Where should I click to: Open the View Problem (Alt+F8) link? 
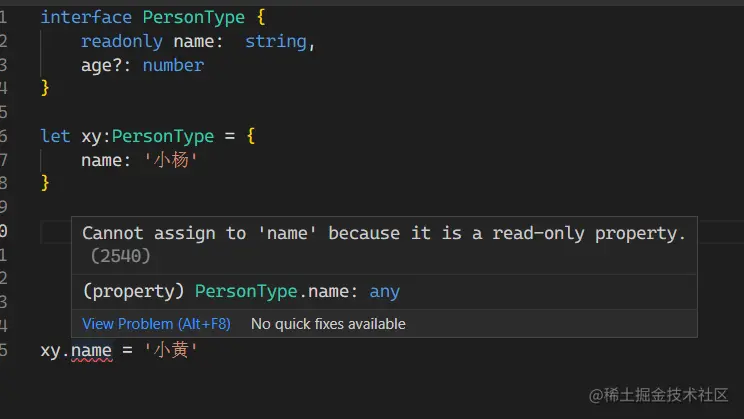156,324
